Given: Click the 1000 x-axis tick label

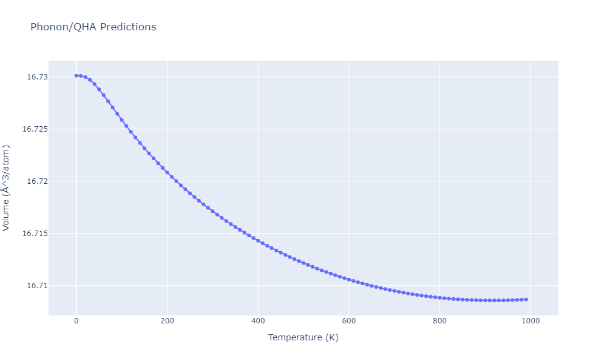Looking at the screenshot, I should tap(530, 322).
